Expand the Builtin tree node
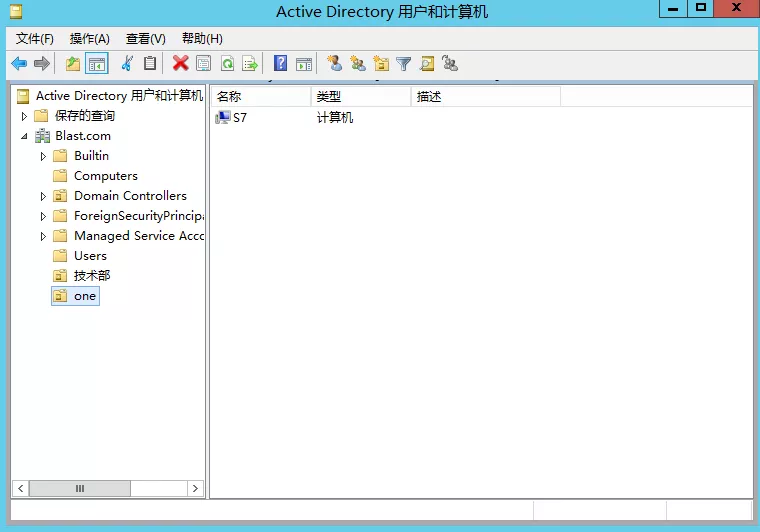This screenshot has height=532, width=760. [x=43, y=156]
